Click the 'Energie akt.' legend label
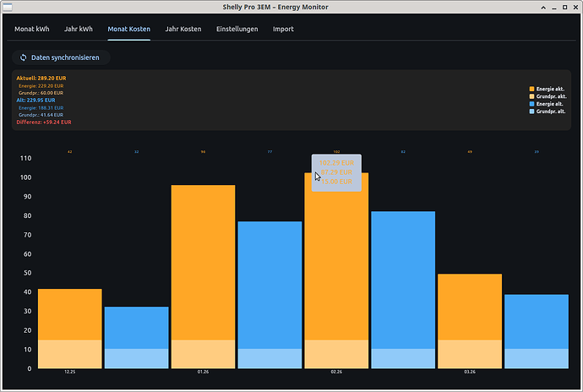 pyautogui.click(x=550, y=89)
